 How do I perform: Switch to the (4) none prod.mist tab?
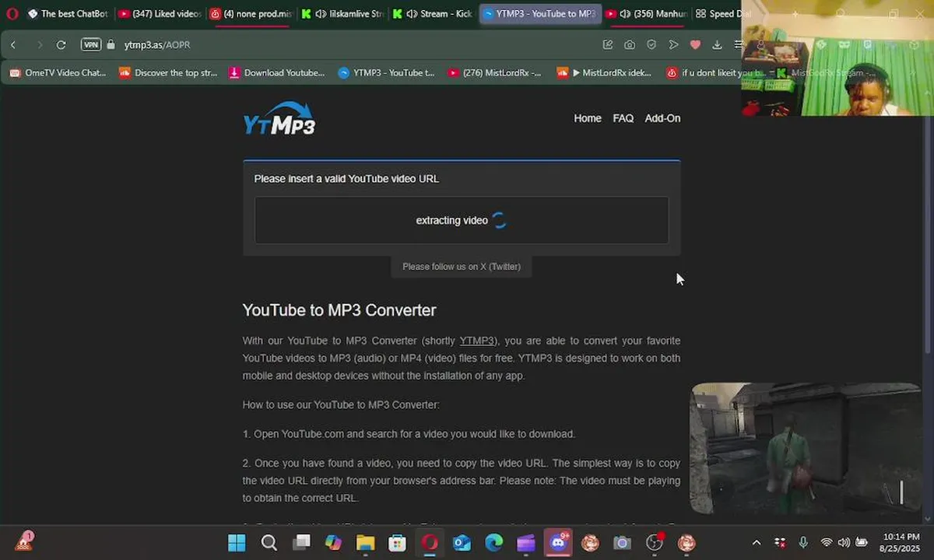pos(251,13)
